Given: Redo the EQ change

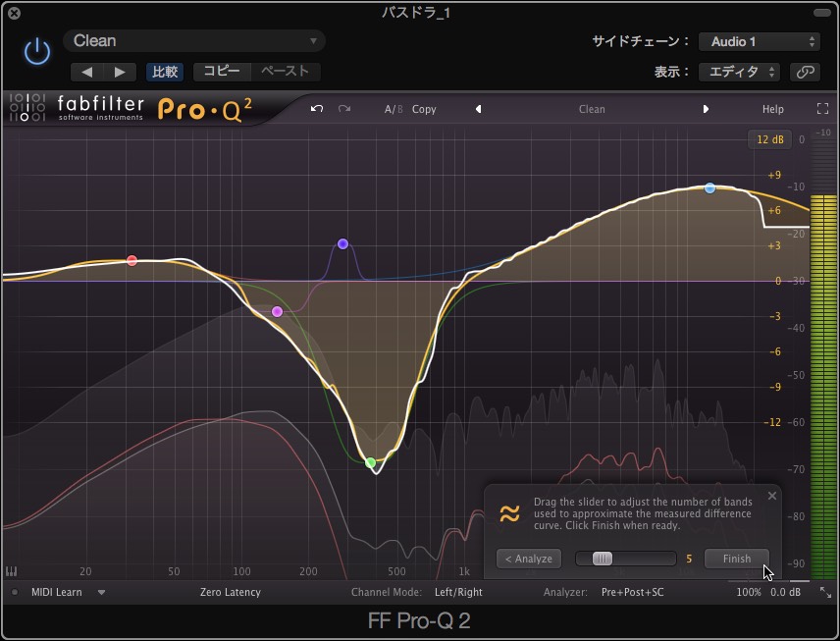Looking at the screenshot, I should click(x=344, y=109).
